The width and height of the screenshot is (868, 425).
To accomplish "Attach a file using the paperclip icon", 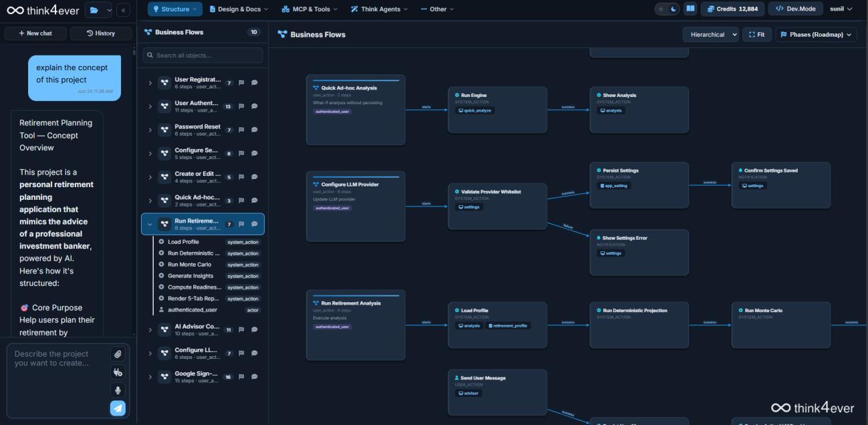I will point(118,354).
